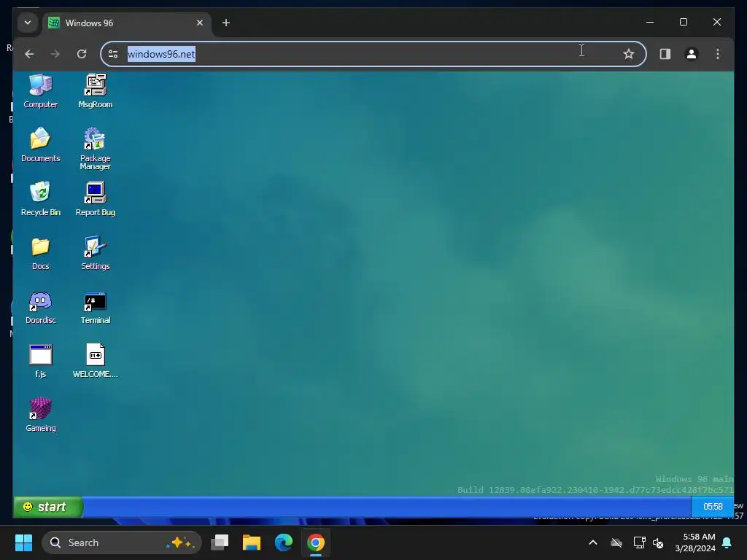Open the Recycle Bin icon

click(41, 198)
